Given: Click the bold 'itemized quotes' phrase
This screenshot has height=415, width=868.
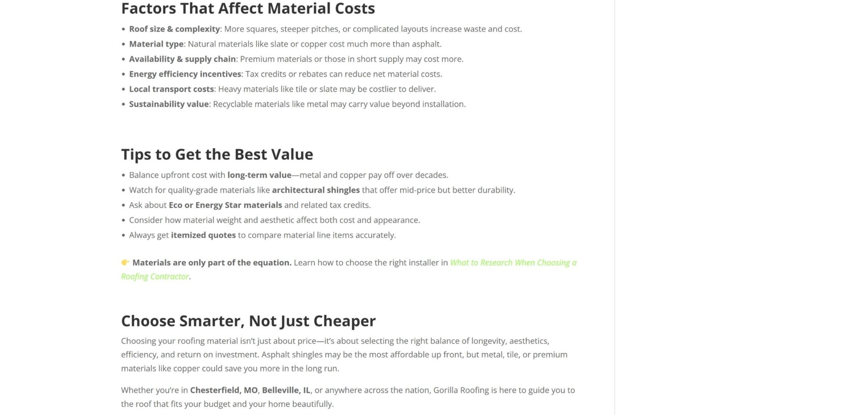Looking at the screenshot, I should coord(203,235).
